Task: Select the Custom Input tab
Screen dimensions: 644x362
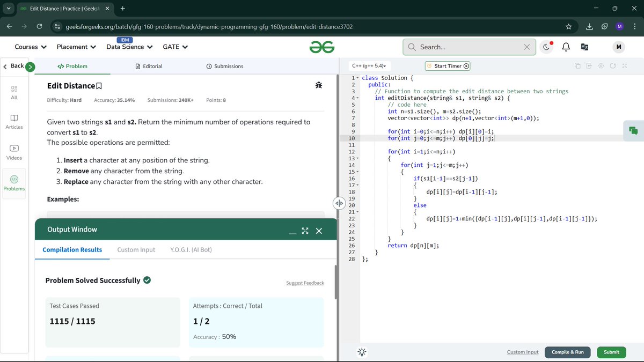Action: pyautogui.click(x=136, y=250)
